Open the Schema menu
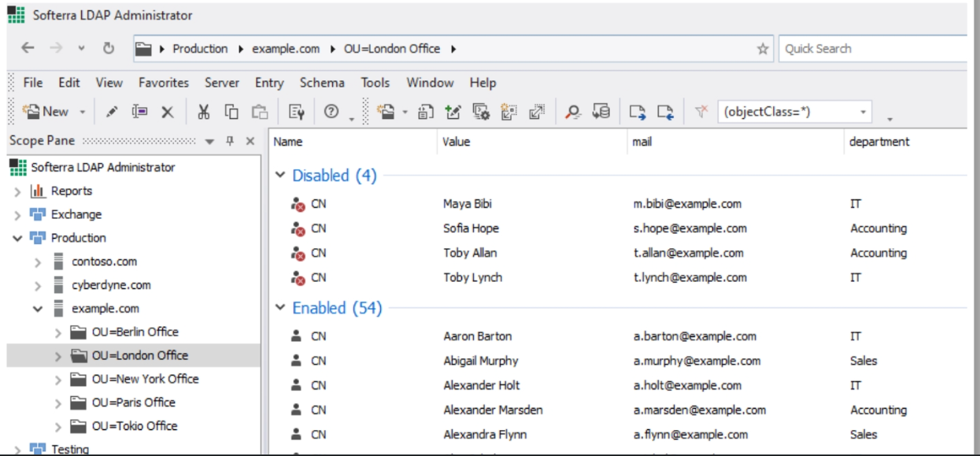 [321, 83]
